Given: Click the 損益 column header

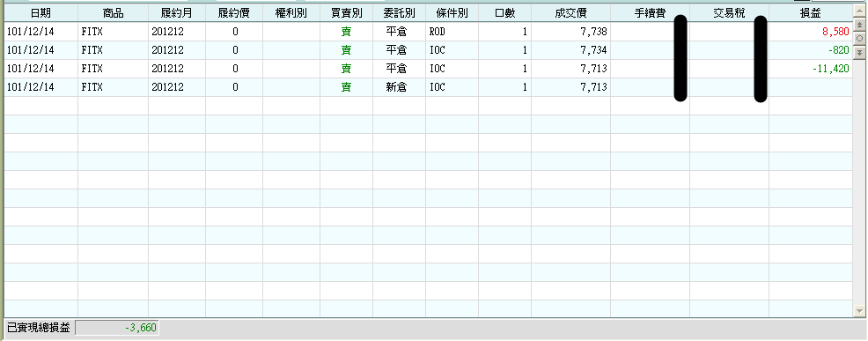Looking at the screenshot, I should [811, 12].
